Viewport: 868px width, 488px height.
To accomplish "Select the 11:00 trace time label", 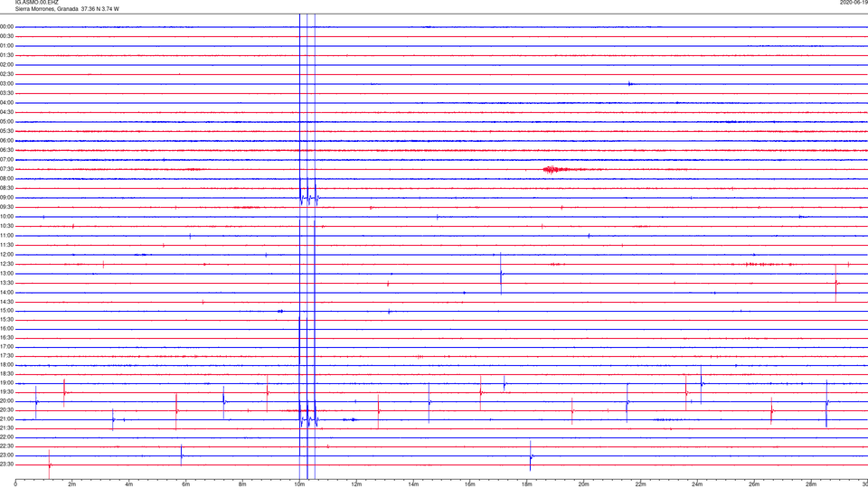I will coord(6,236).
